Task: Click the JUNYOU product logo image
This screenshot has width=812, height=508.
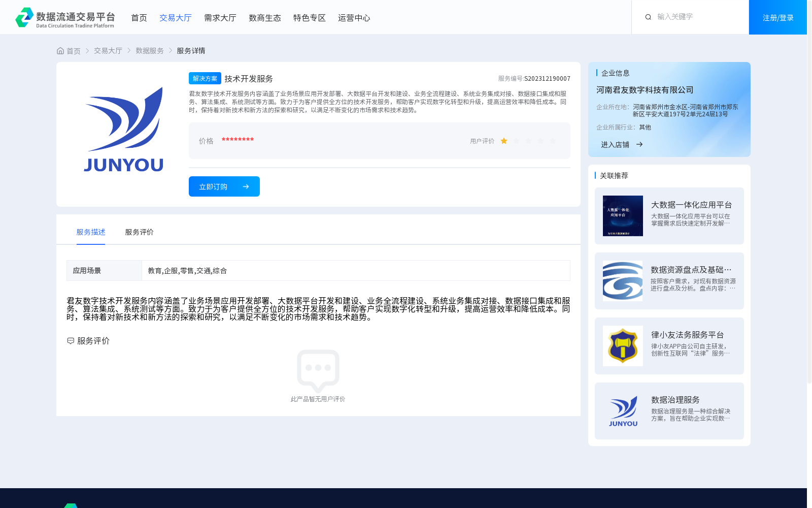Action: (124, 130)
